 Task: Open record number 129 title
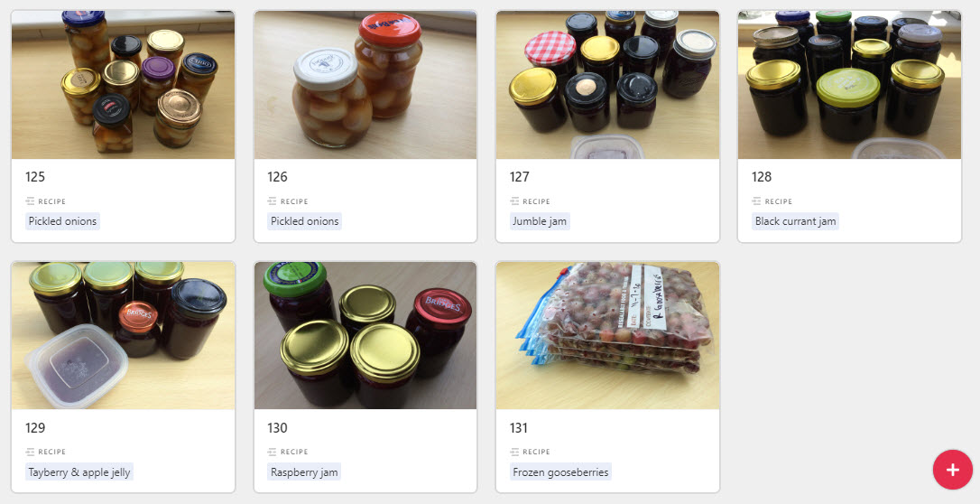(x=35, y=428)
